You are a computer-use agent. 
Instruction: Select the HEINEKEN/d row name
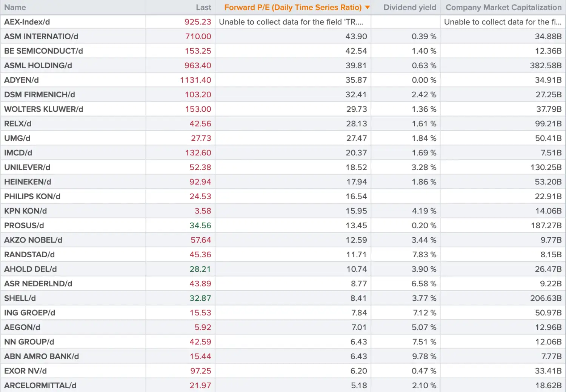tap(28, 182)
